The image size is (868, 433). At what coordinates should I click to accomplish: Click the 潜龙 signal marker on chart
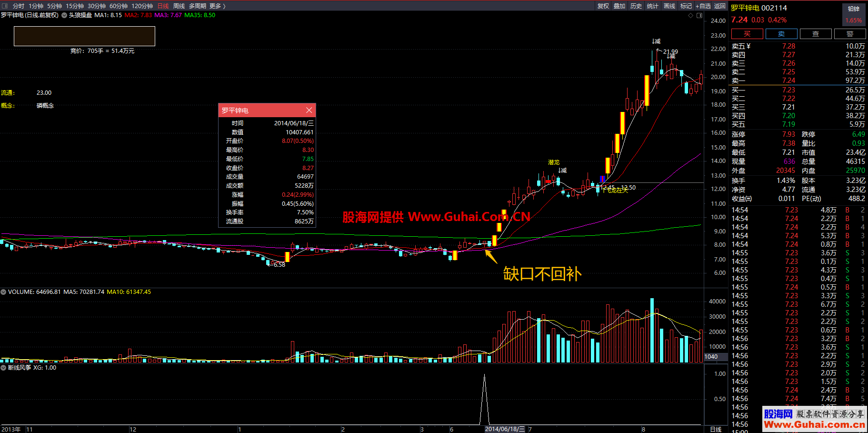pos(554,162)
